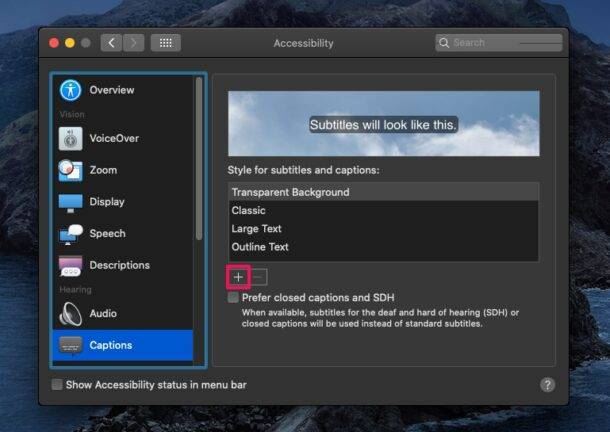Screen dimensions: 610x432
Task: Add a new caption style with plus
Action: coord(238,277)
